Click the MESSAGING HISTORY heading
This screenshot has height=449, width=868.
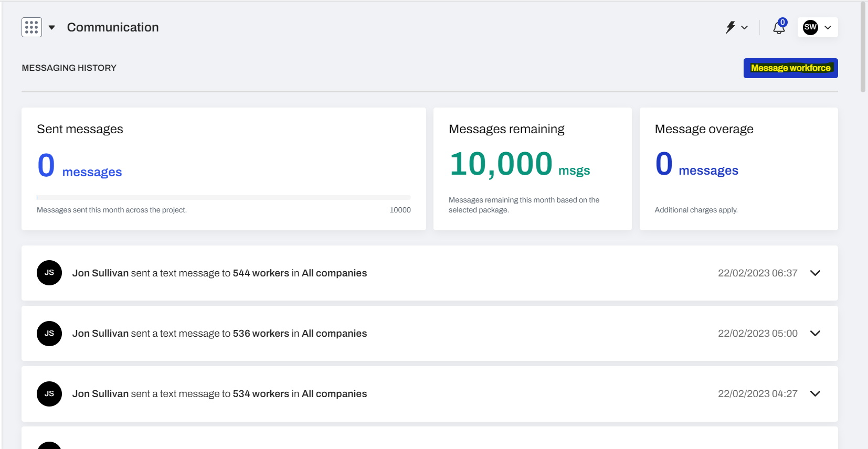(x=69, y=68)
